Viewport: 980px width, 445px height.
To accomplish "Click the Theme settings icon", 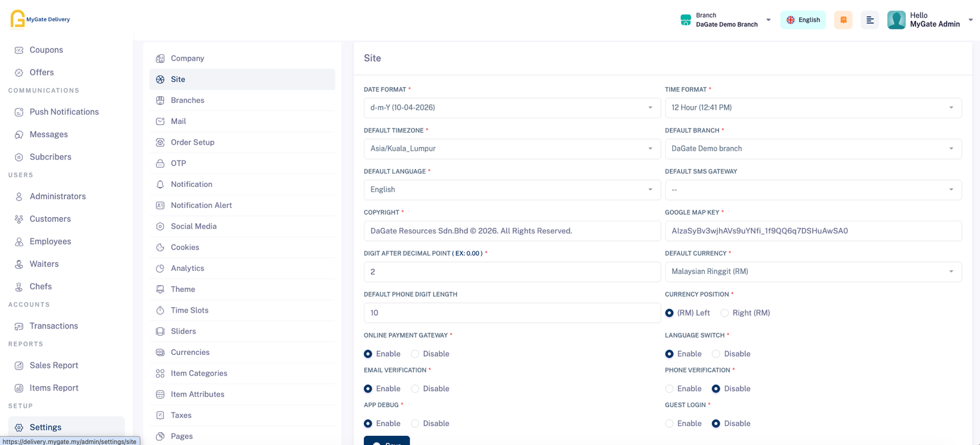I will tap(160, 289).
